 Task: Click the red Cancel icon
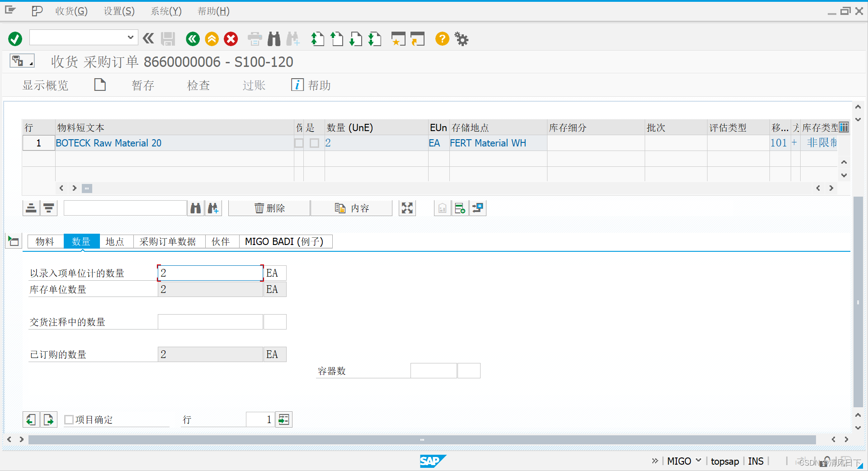coord(231,39)
